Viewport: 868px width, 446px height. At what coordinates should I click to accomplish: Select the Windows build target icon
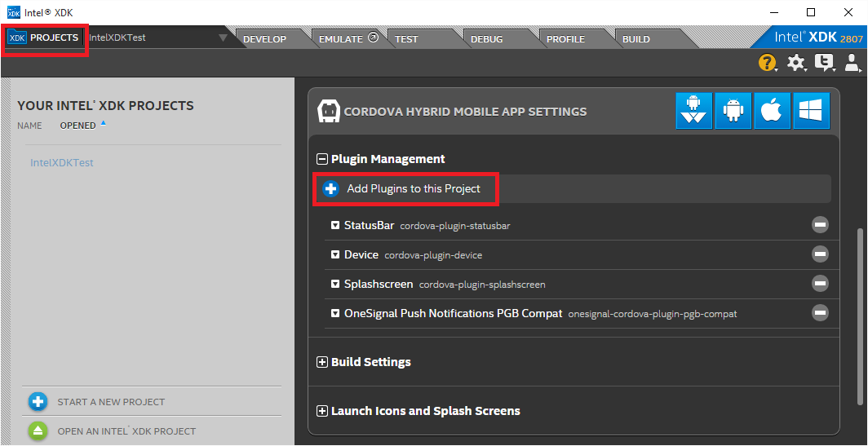click(812, 111)
